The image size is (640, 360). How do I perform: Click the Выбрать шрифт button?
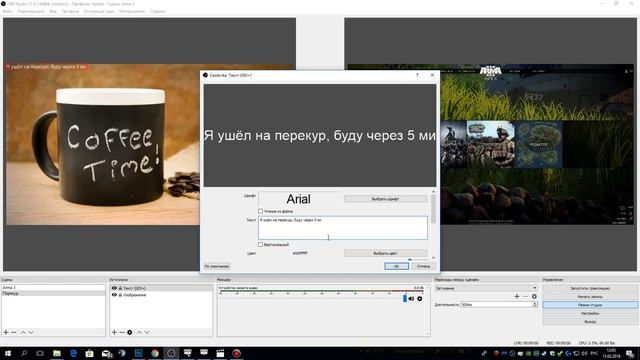[x=386, y=199]
